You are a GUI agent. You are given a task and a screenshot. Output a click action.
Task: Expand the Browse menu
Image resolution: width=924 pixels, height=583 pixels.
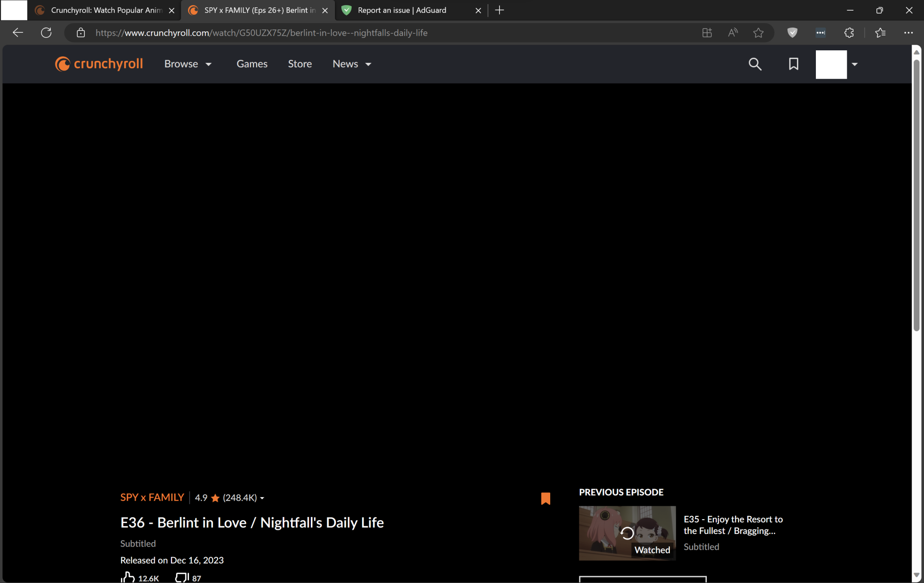pos(188,64)
